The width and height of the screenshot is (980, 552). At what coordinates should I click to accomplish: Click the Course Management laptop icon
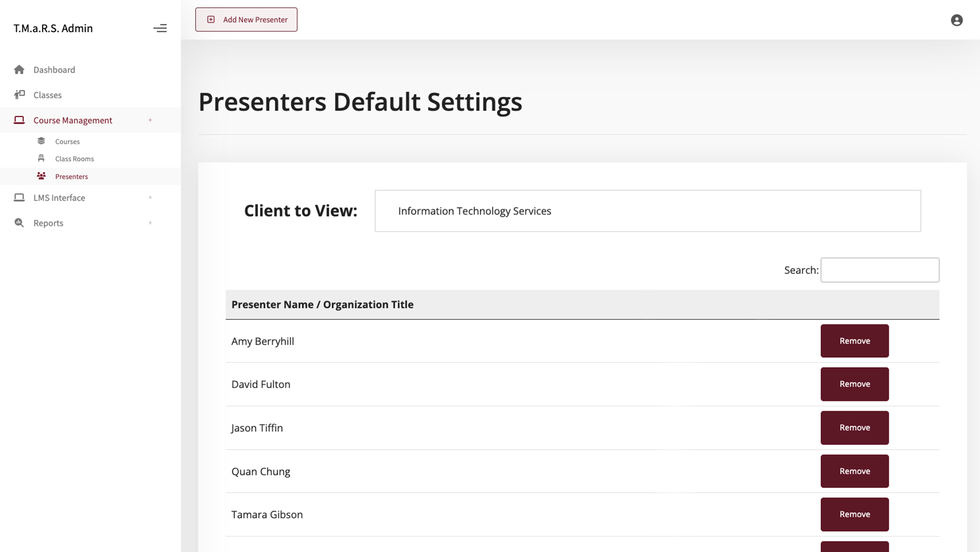point(19,120)
